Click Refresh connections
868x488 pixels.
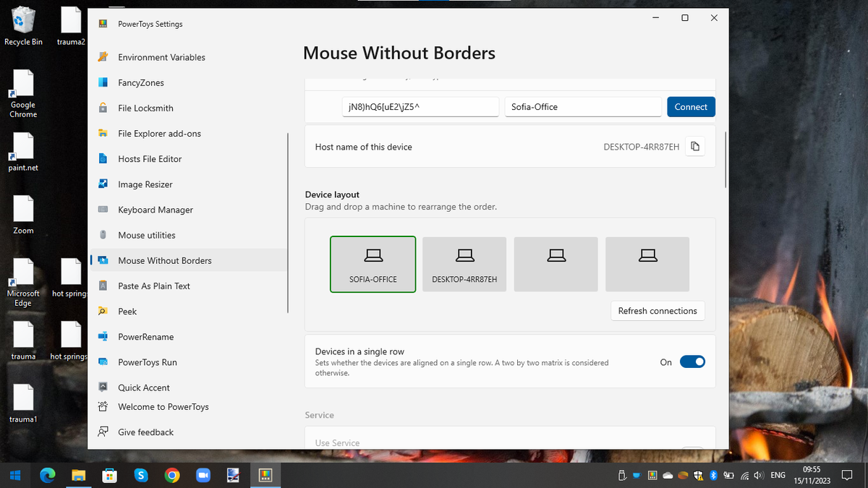[x=658, y=310]
